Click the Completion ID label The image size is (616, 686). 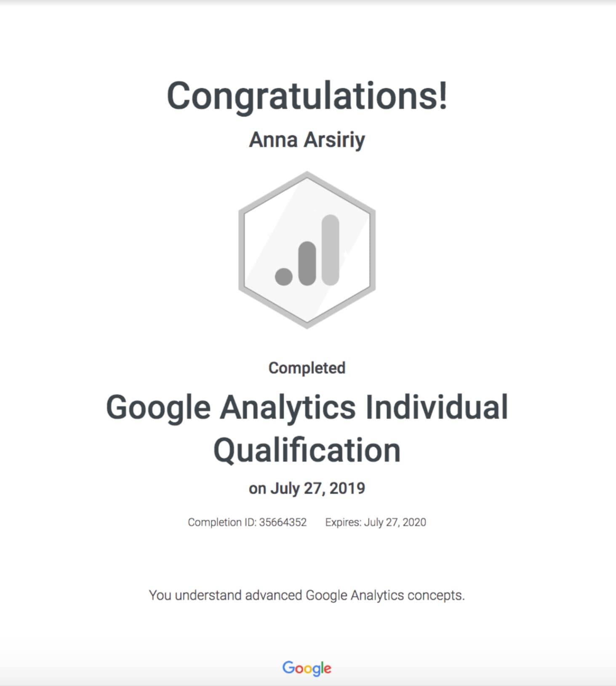(221, 522)
